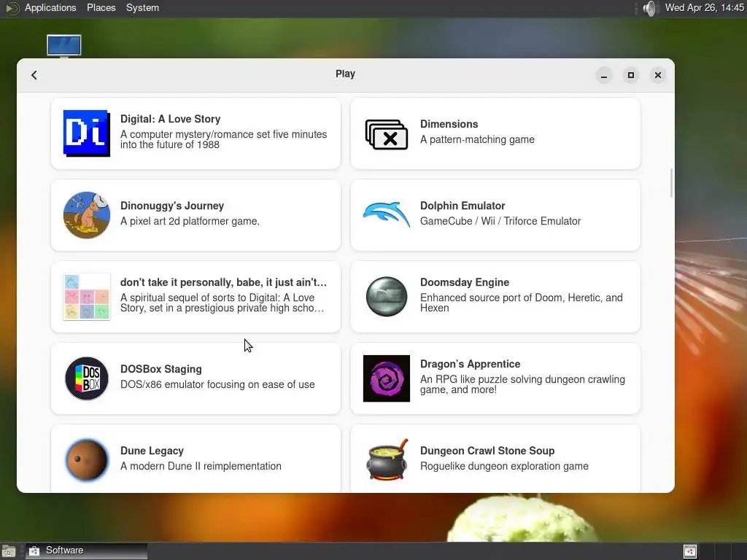Select the Dolphin Emulator title text

[x=462, y=206]
